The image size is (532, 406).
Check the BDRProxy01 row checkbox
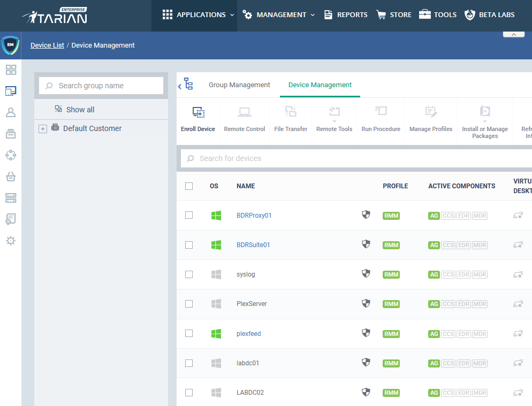[x=189, y=215]
